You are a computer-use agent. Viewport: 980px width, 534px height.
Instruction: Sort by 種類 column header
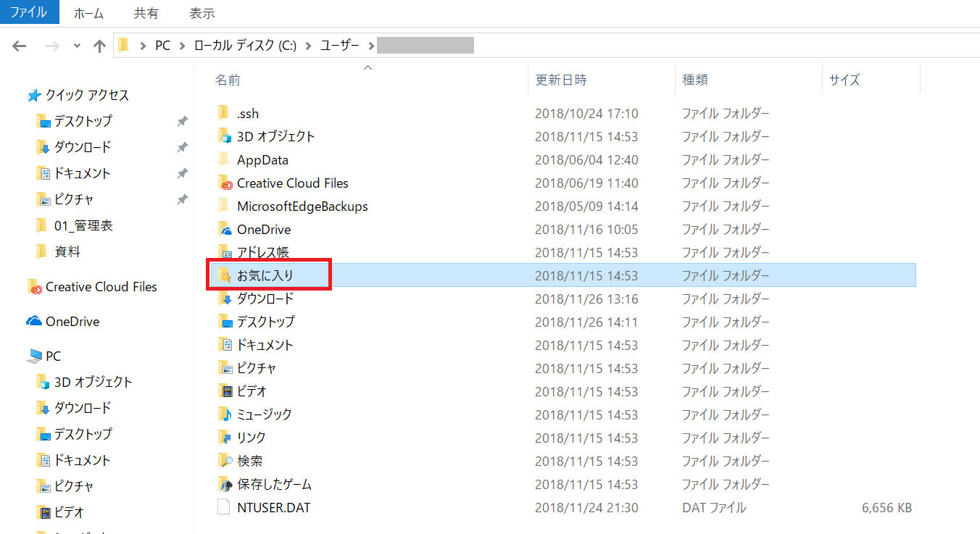(695, 80)
